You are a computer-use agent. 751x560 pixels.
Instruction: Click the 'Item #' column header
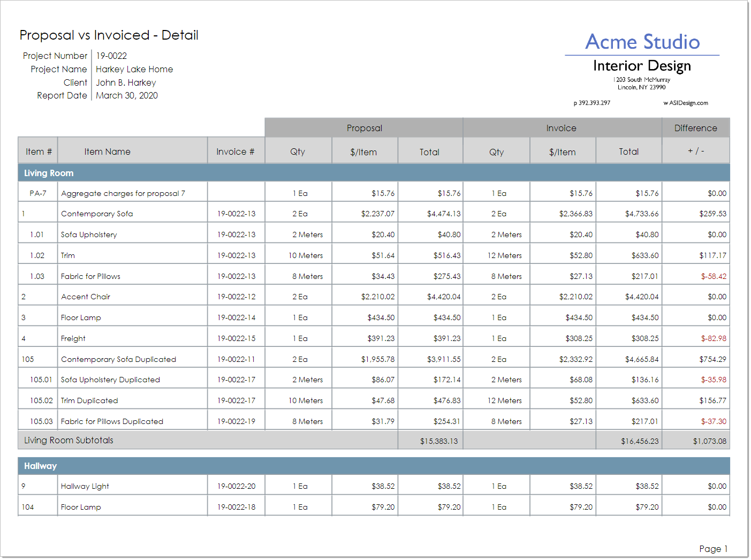39,152
